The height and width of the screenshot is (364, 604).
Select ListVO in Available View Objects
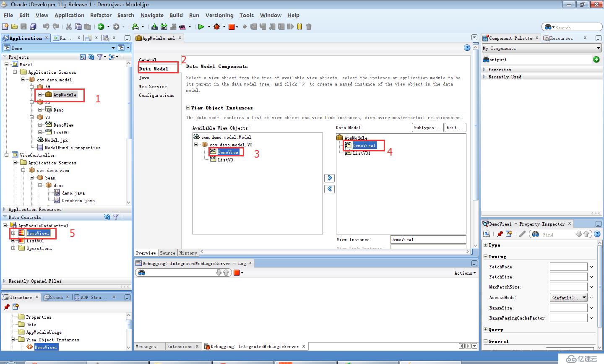[225, 160]
